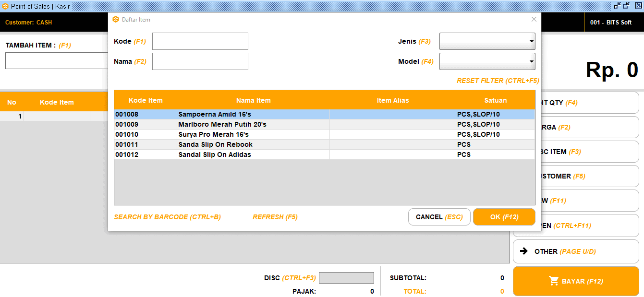The height and width of the screenshot is (297, 644).
Task: Click SEARCH BY BARCODE link
Action: (167, 217)
